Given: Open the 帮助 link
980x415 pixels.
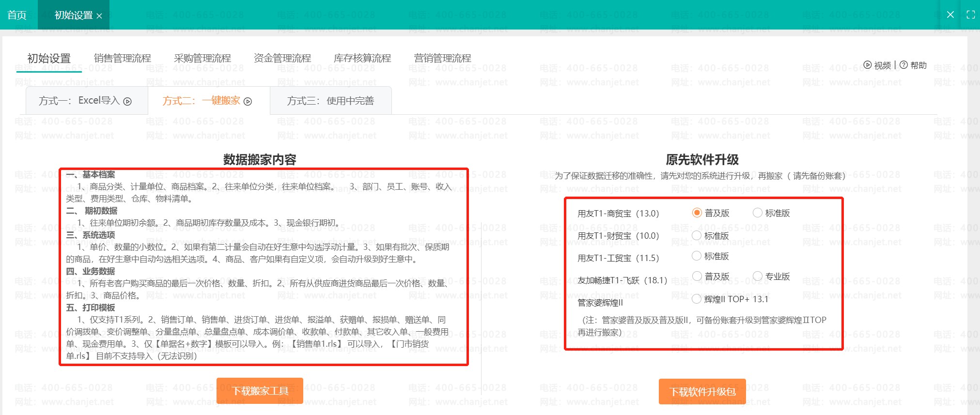Looking at the screenshot, I should coord(918,65).
